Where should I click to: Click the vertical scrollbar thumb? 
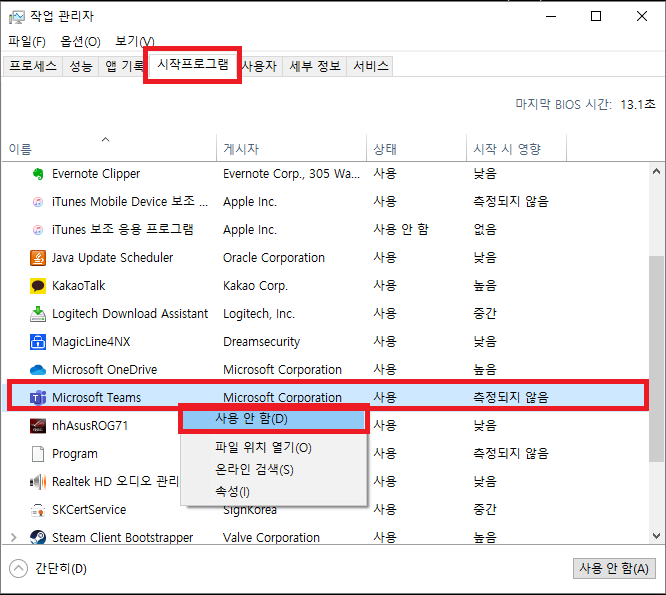(657, 358)
